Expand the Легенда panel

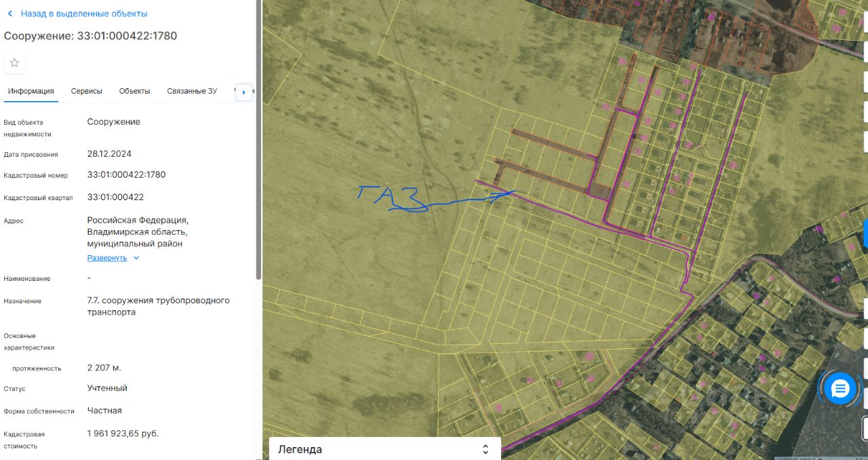click(x=384, y=449)
